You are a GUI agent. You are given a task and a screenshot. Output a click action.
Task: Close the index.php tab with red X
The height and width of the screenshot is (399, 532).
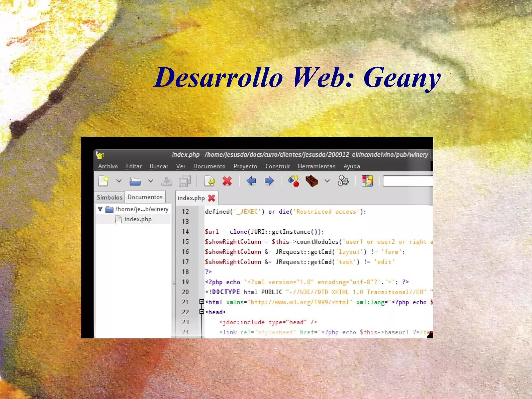coord(212,198)
